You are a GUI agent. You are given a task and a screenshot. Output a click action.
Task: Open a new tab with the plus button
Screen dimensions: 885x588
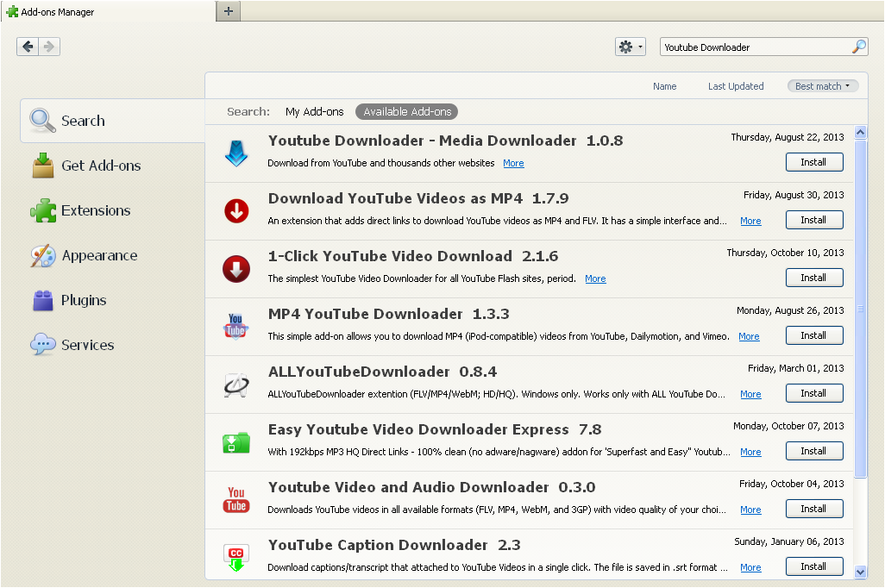(x=228, y=12)
